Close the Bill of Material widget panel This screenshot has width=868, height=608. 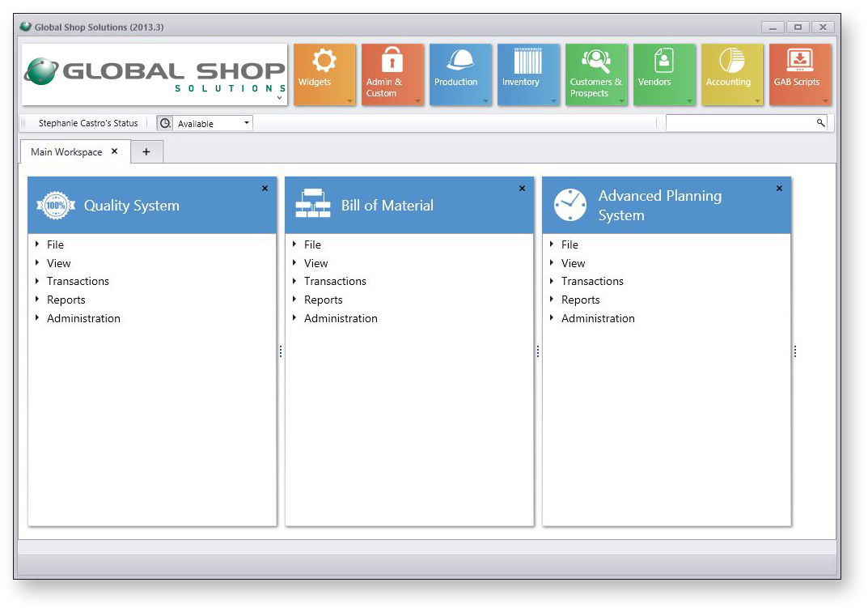pos(522,189)
